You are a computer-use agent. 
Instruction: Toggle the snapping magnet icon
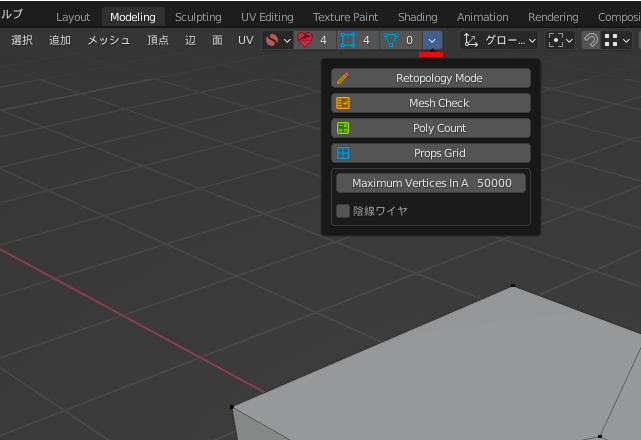(591, 40)
